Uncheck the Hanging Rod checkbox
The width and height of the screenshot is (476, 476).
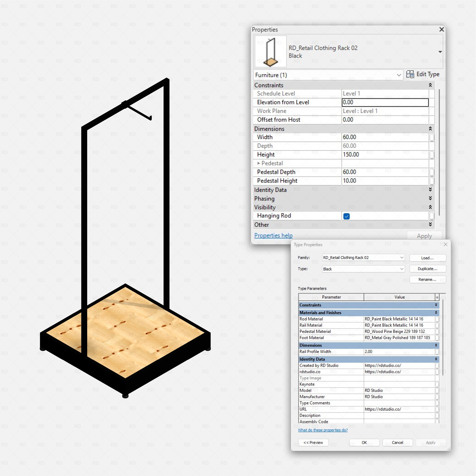tap(346, 216)
